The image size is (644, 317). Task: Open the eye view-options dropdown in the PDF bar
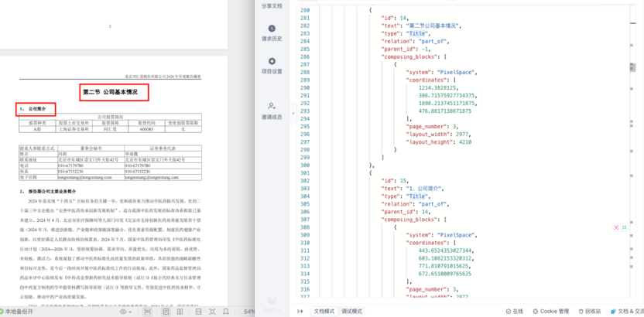125,312
